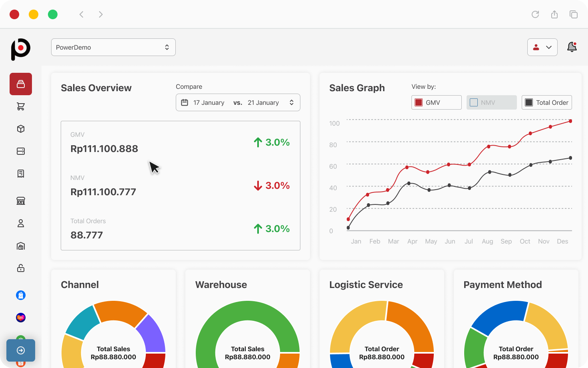Open the Sales dashboard sidebar icon
This screenshot has height=368, width=588.
tap(21, 84)
